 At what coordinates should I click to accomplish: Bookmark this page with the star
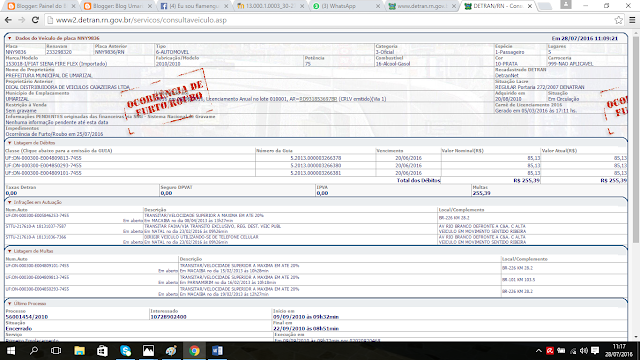pyautogui.click(x=619, y=20)
